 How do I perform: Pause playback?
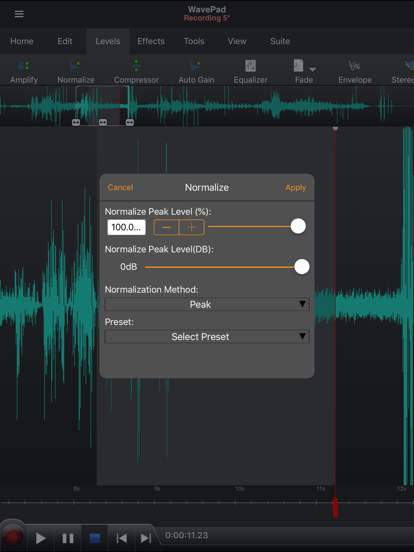pos(68,538)
